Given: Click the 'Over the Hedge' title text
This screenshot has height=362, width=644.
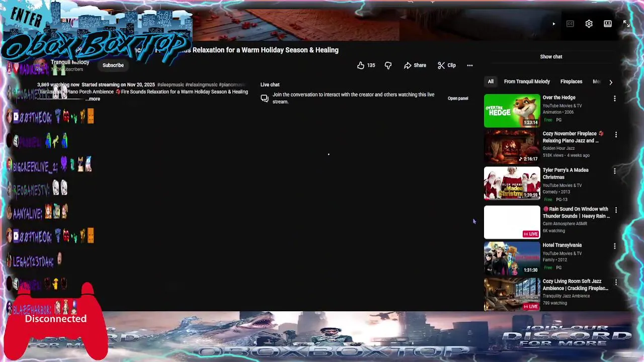Looking at the screenshot, I should (x=559, y=98).
